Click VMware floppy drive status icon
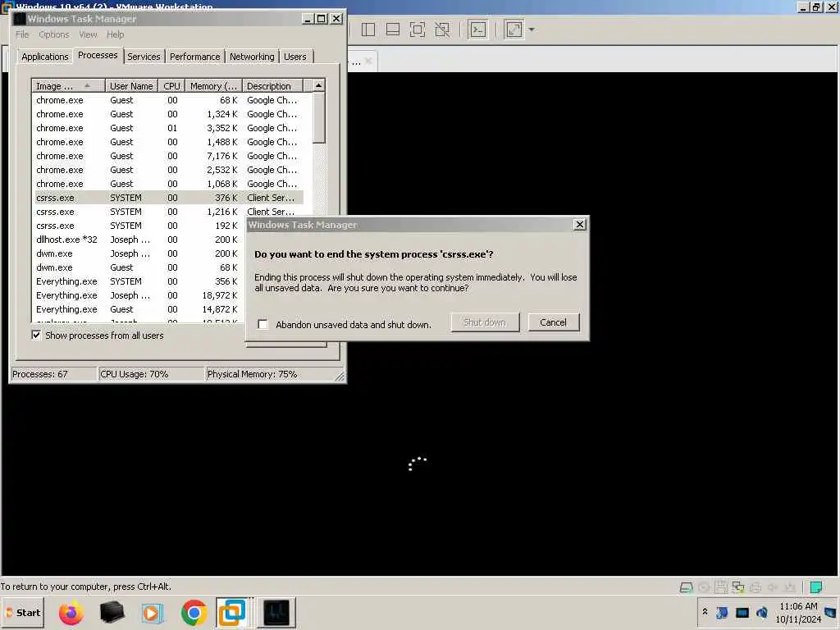Screen dimensions: 840x630 pyautogui.click(x=720, y=587)
